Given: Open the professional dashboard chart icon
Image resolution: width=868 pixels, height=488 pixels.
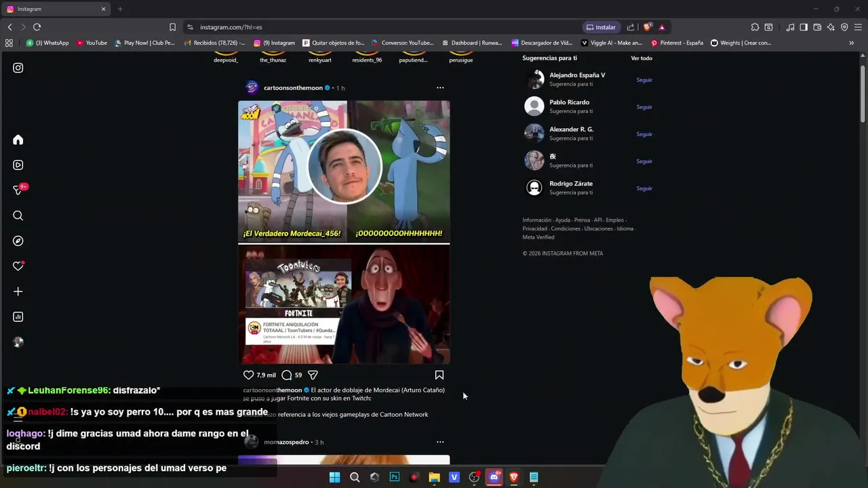Looking at the screenshot, I should (x=18, y=317).
